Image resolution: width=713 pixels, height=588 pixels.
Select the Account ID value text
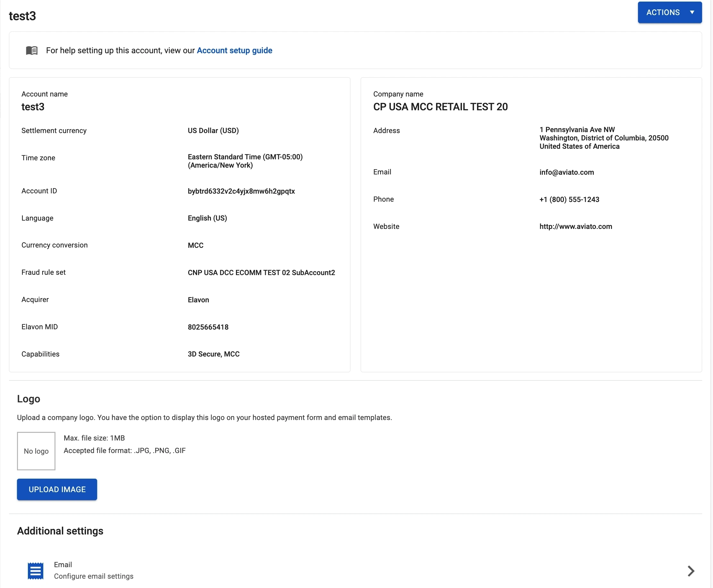coord(241,191)
